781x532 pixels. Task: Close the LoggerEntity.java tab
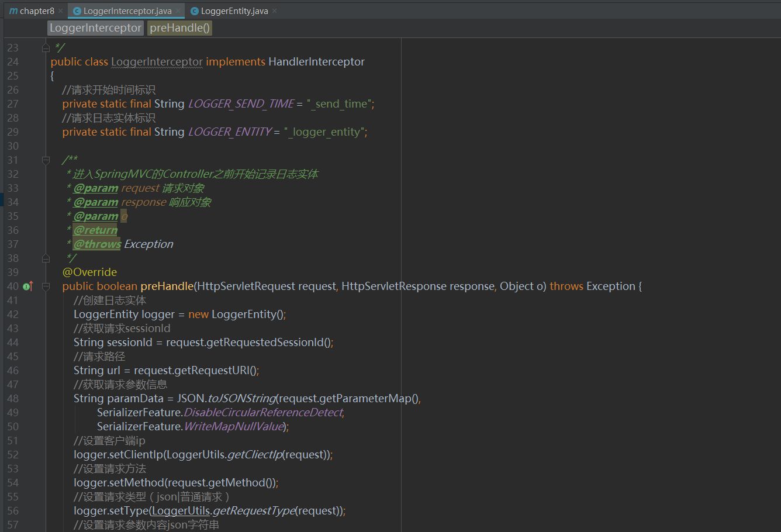point(275,11)
